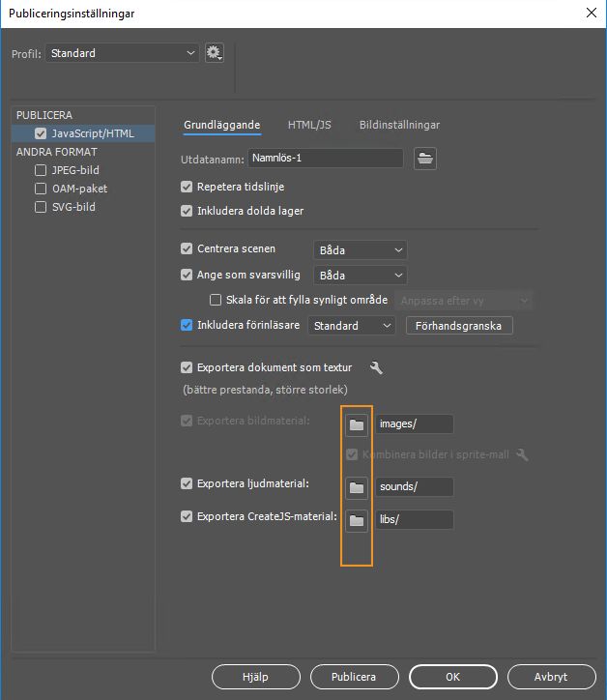Disable Inkludera dolda lager
The height and width of the screenshot is (700, 607).
coord(188,211)
